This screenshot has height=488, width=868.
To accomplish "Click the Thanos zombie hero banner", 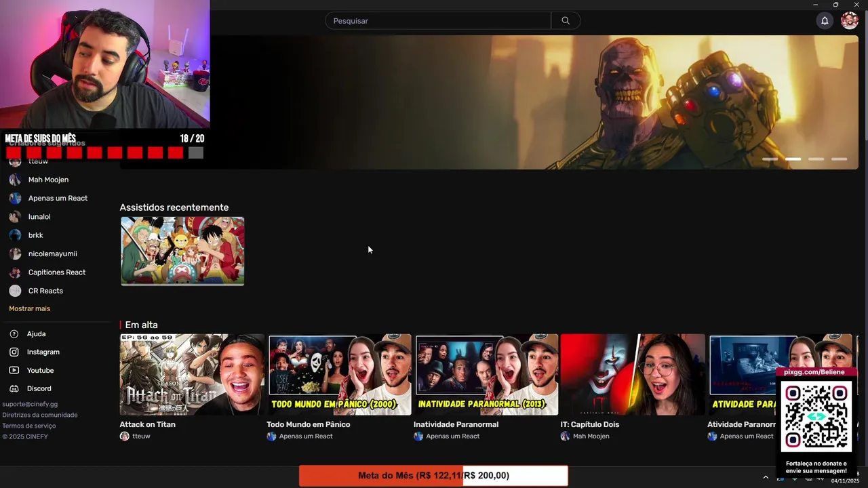I will pos(489,102).
